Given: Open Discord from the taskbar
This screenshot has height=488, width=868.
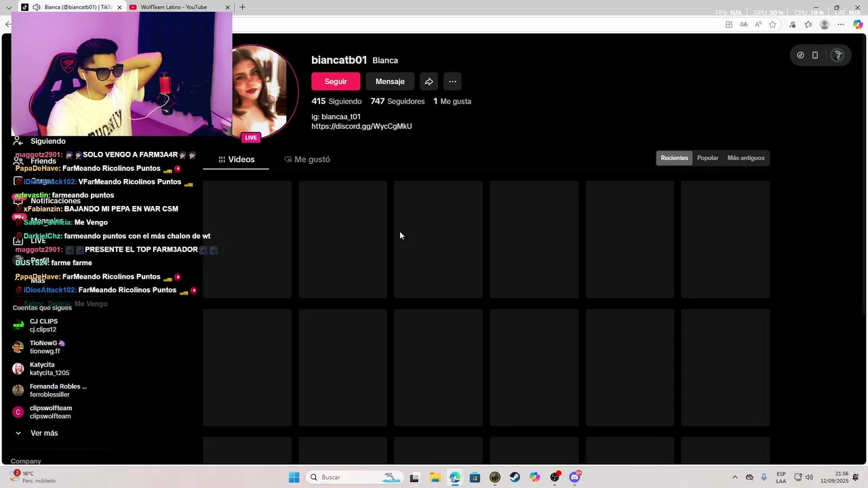Looking at the screenshot, I should point(575,477).
